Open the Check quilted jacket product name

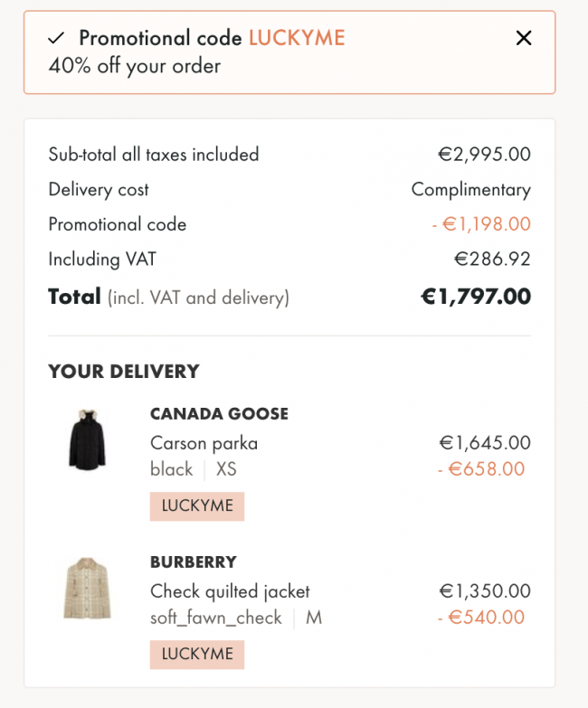pos(230,591)
